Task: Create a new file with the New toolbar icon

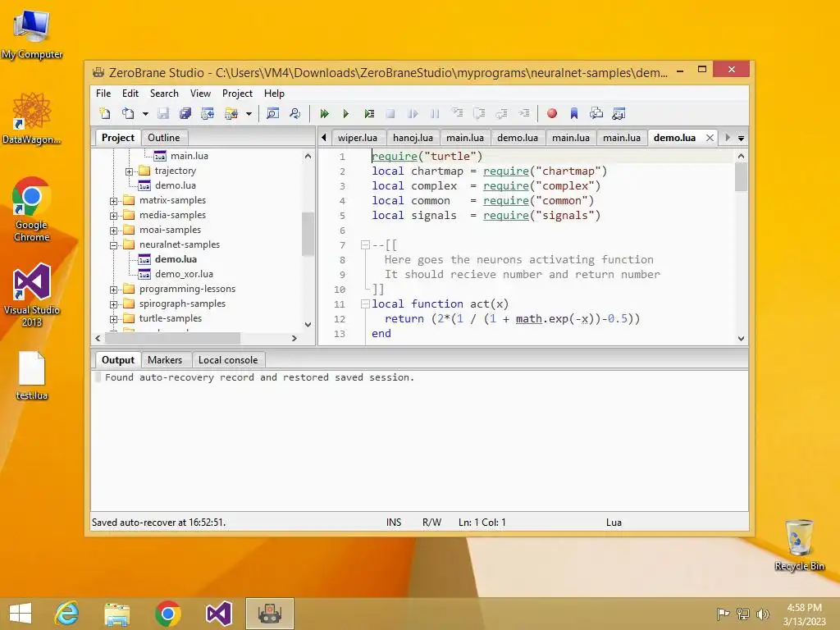Action: 106,113
